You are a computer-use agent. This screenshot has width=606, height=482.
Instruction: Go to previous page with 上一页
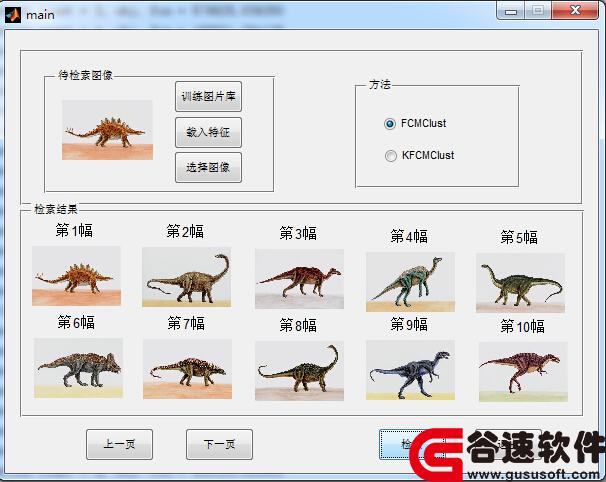119,445
